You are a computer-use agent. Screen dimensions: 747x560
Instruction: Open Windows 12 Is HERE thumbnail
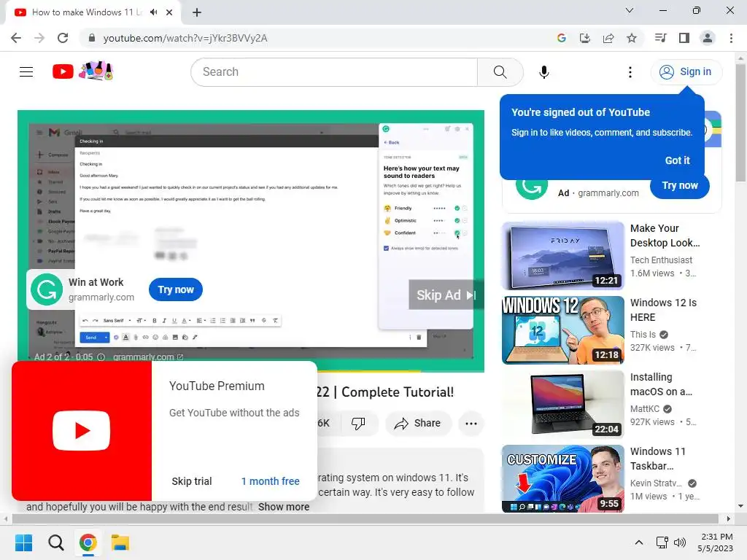[562, 330]
